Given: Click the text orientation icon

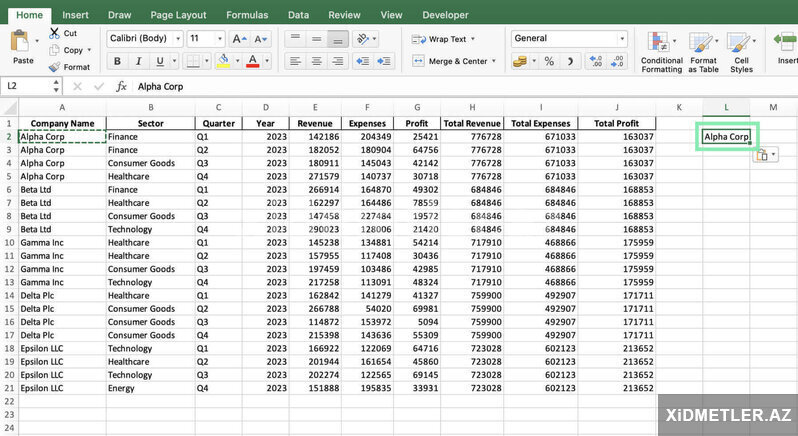Looking at the screenshot, I should tap(363, 39).
